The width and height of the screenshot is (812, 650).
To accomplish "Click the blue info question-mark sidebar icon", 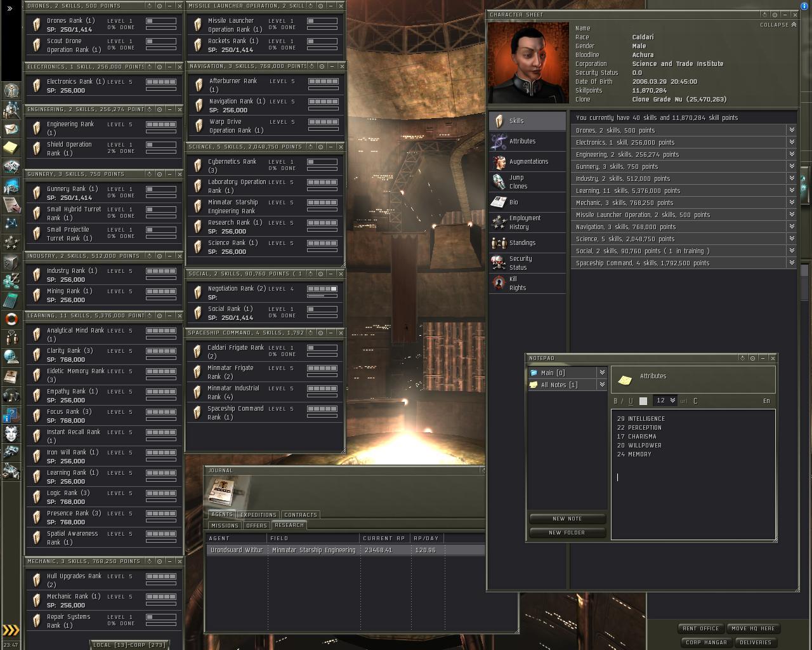I will [11, 414].
